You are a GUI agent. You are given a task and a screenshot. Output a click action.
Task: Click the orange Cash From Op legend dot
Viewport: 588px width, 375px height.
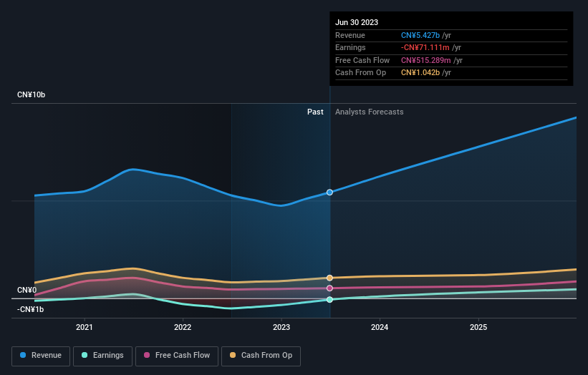tap(233, 355)
